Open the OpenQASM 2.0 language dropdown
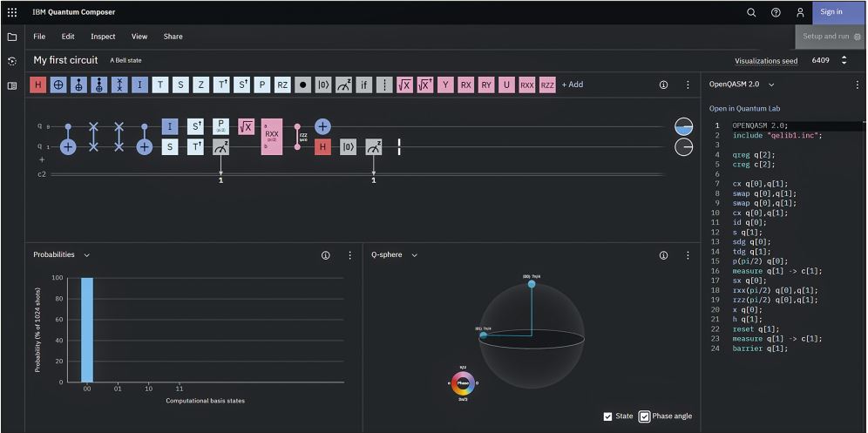Screen dimensions: 868x433 point(771,85)
